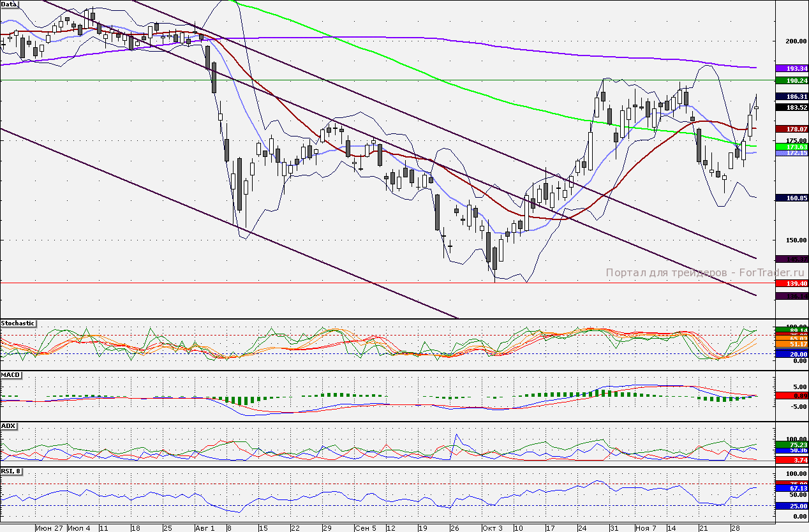Click the orange 51.17 Stochastic value tag

(792, 344)
